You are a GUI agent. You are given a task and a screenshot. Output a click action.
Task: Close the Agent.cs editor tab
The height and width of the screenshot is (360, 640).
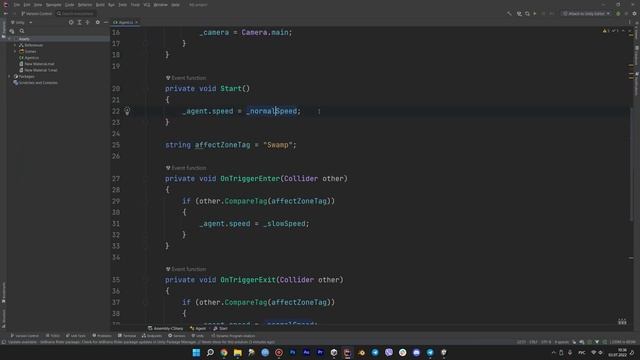coord(137,22)
